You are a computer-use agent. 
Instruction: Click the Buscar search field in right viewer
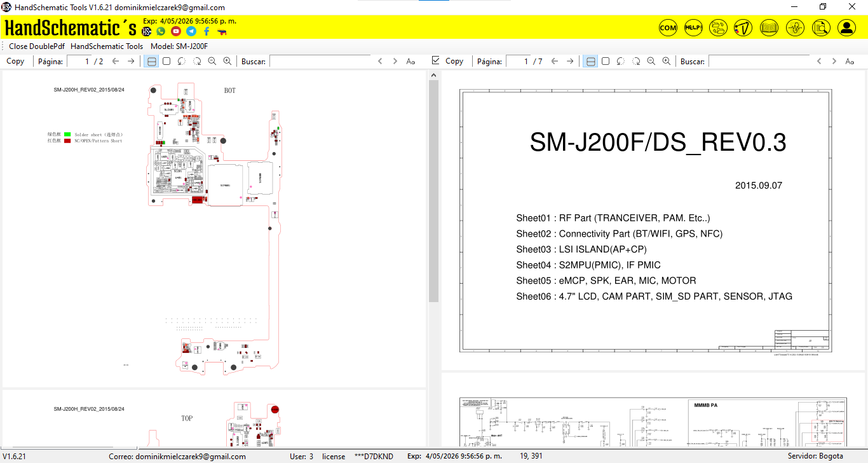click(759, 61)
